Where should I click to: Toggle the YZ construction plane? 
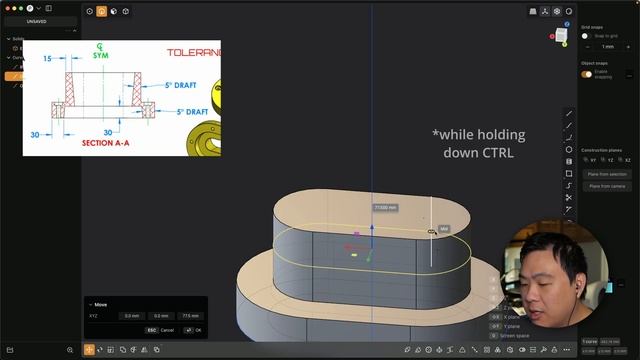607,160
